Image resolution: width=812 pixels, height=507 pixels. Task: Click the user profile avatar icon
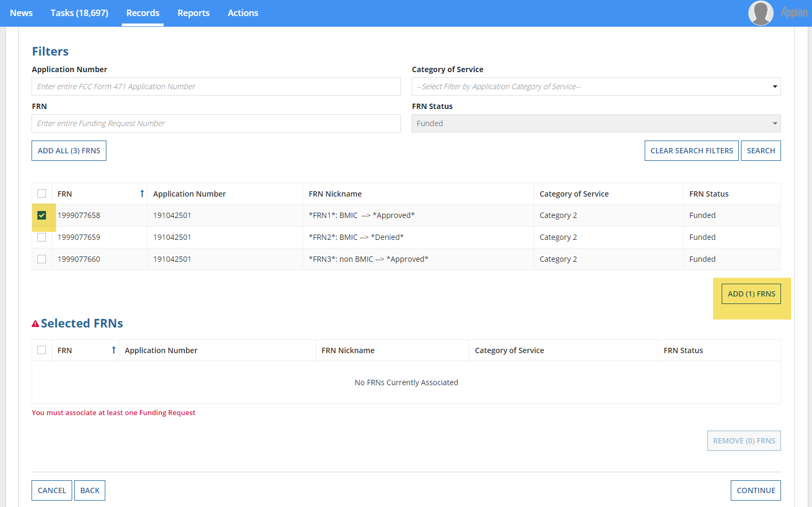760,13
